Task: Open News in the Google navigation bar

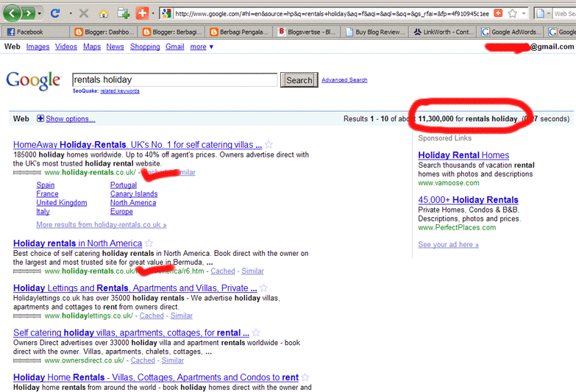Action: click(x=115, y=46)
